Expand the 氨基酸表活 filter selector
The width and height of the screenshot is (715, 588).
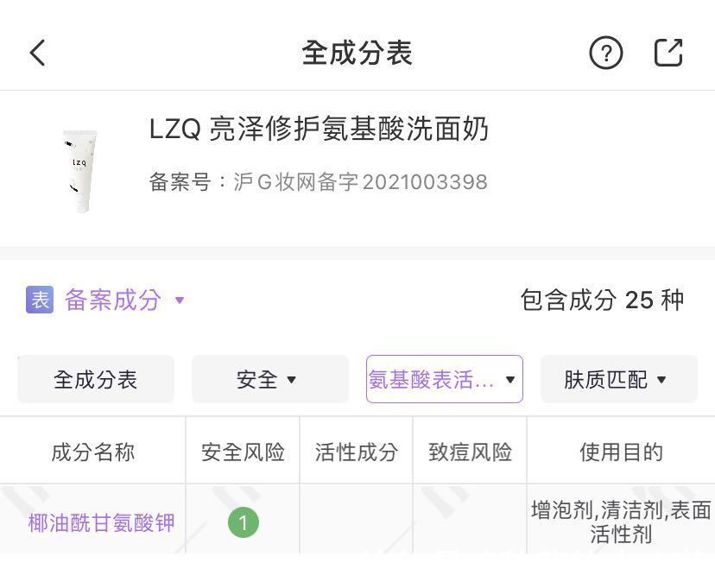click(444, 379)
